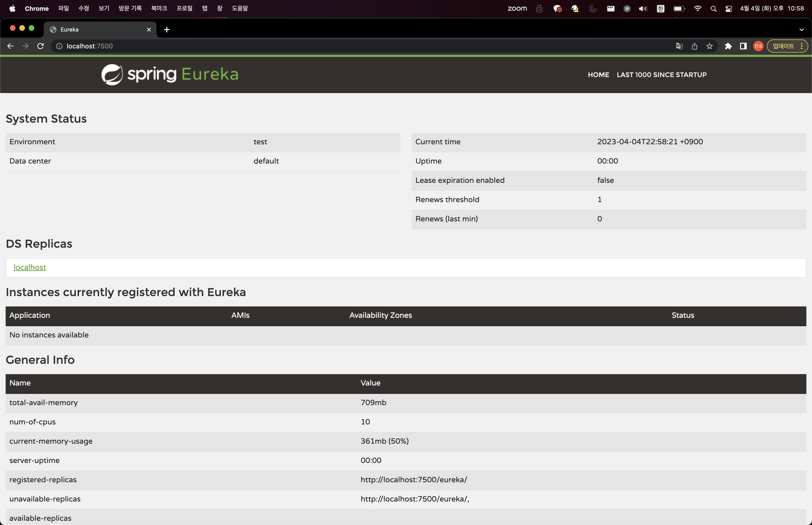Expand the tab search chevron
812x525 pixels.
(x=801, y=30)
